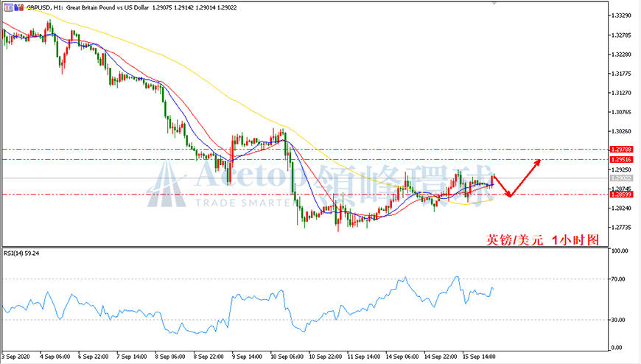Click the 100.00 RSI scale label
Viewport: 641px width, 364px height.
pyautogui.click(x=619, y=251)
